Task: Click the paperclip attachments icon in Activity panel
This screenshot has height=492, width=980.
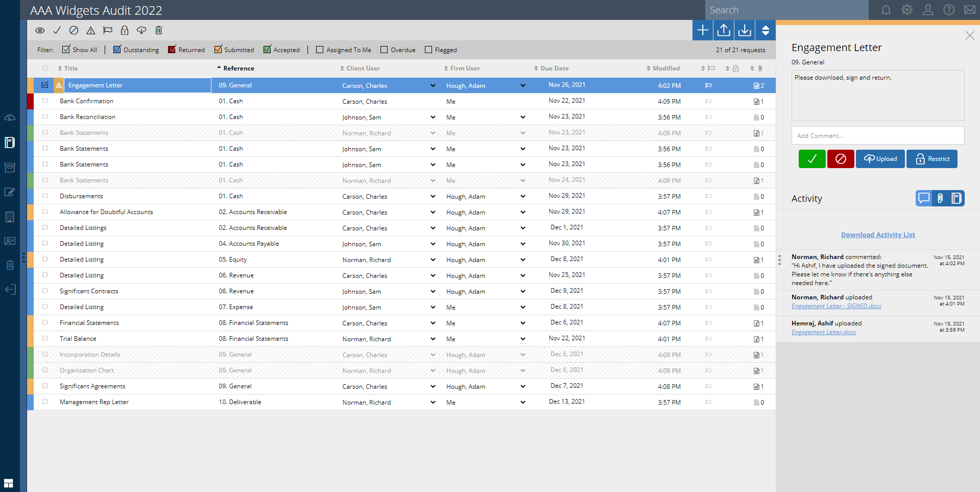Action: pos(940,198)
